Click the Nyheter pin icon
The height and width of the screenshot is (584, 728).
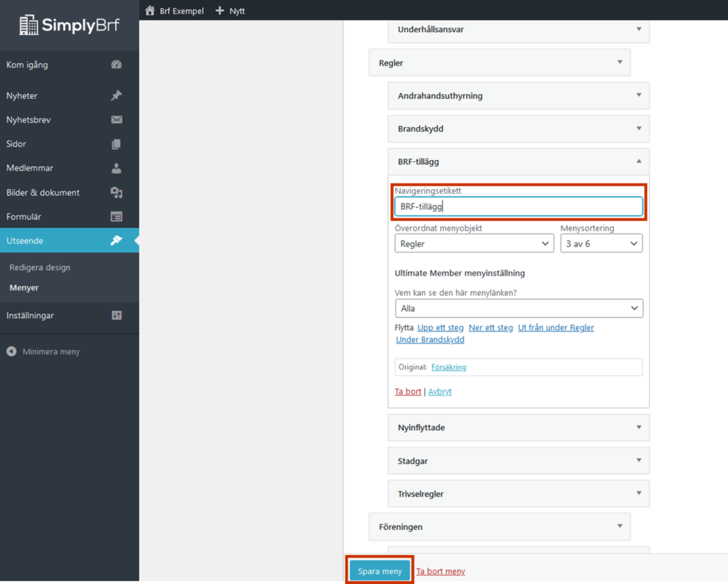[117, 96]
